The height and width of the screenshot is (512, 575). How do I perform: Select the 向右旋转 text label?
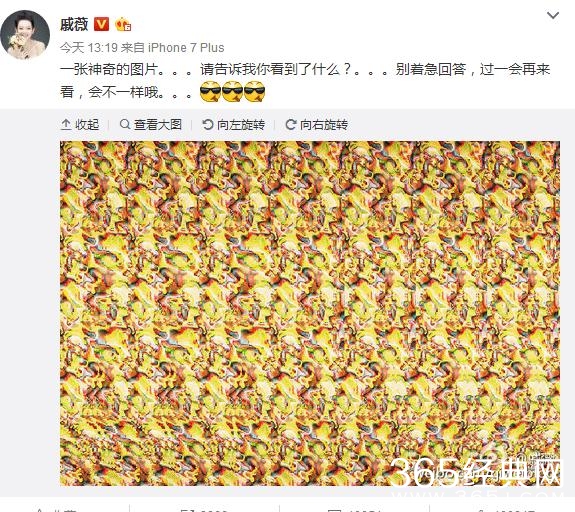coord(324,125)
